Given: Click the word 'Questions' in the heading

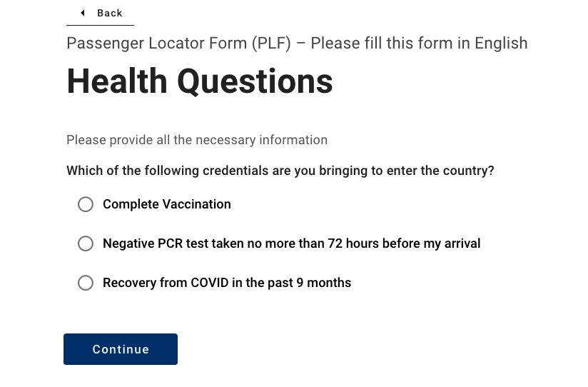Looking at the screenshot, I should coord(255,81).
